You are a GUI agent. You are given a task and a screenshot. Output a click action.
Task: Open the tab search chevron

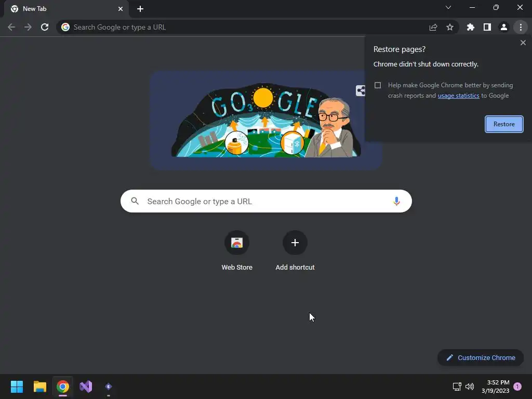(x=448, y=7)
